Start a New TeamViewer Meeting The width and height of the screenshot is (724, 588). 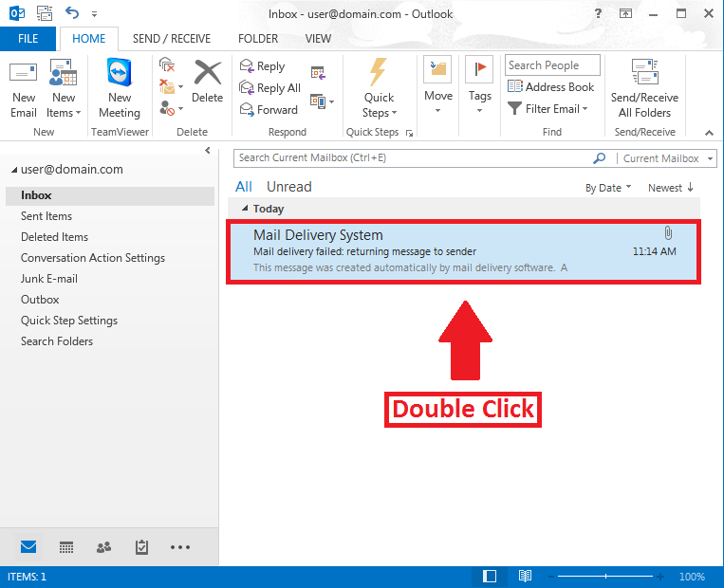pyautogui.click(x=120, y=88)
